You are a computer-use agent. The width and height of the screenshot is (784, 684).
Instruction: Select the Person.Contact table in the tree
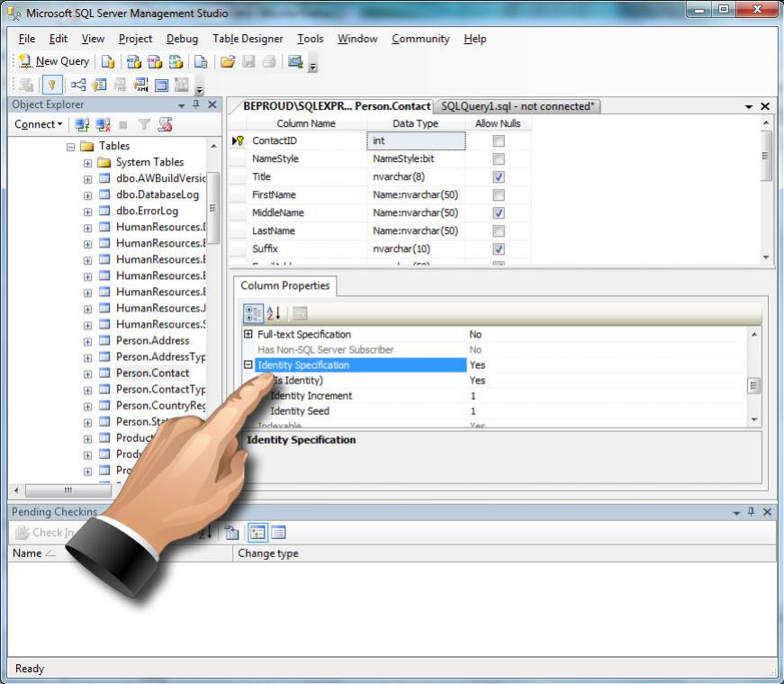(x=152, y=373)
